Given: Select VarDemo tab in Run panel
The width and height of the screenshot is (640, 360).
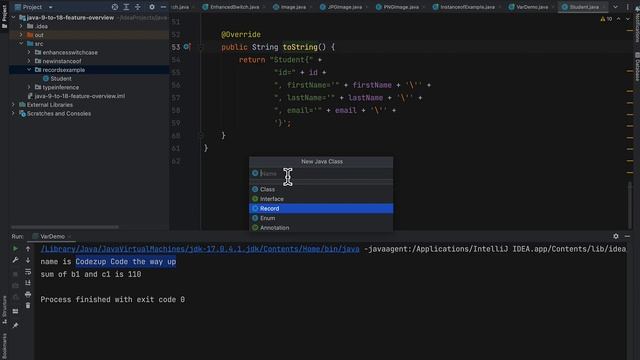Looking at the screenshot, I should click(52, 236).
